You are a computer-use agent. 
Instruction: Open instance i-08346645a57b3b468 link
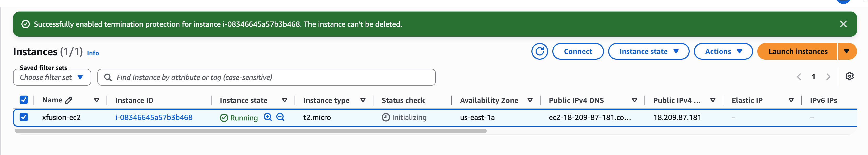point(154,117)
